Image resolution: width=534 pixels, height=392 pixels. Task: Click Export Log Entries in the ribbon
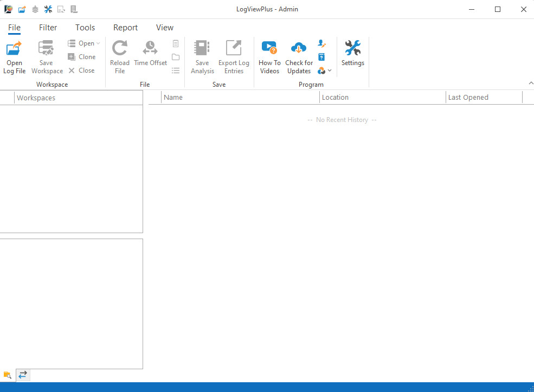(x=234, y=57)
